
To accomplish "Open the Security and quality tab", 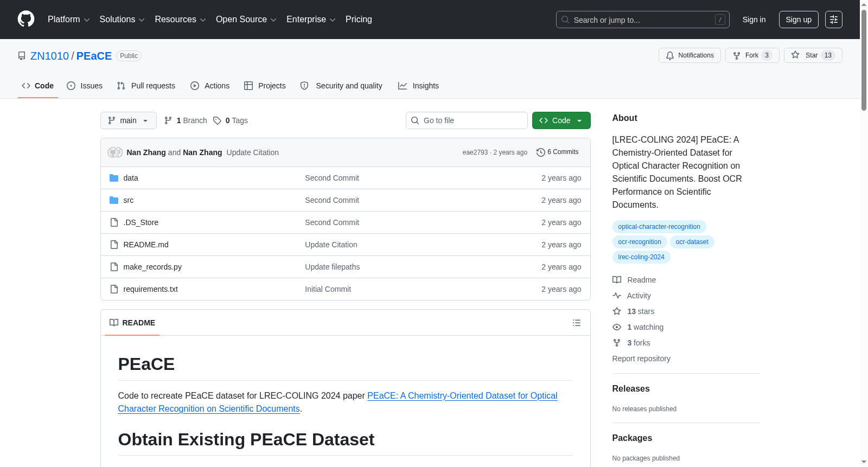I will point(341,86).
